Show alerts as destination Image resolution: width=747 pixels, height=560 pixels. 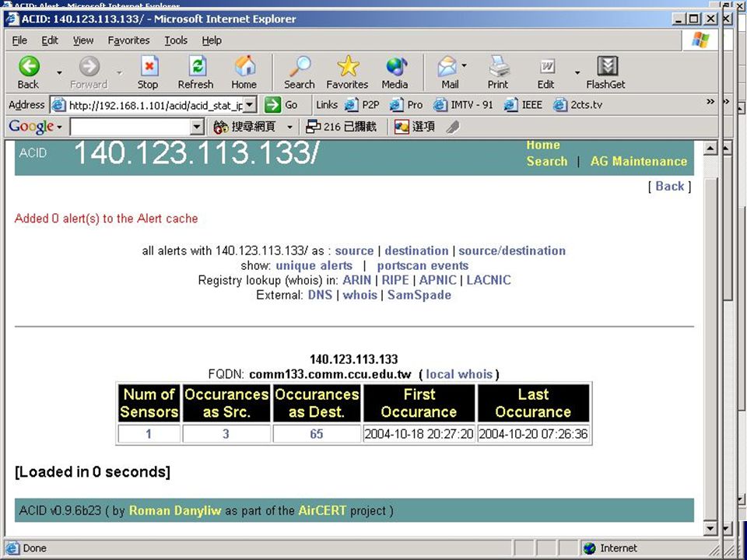coord(416,251)
